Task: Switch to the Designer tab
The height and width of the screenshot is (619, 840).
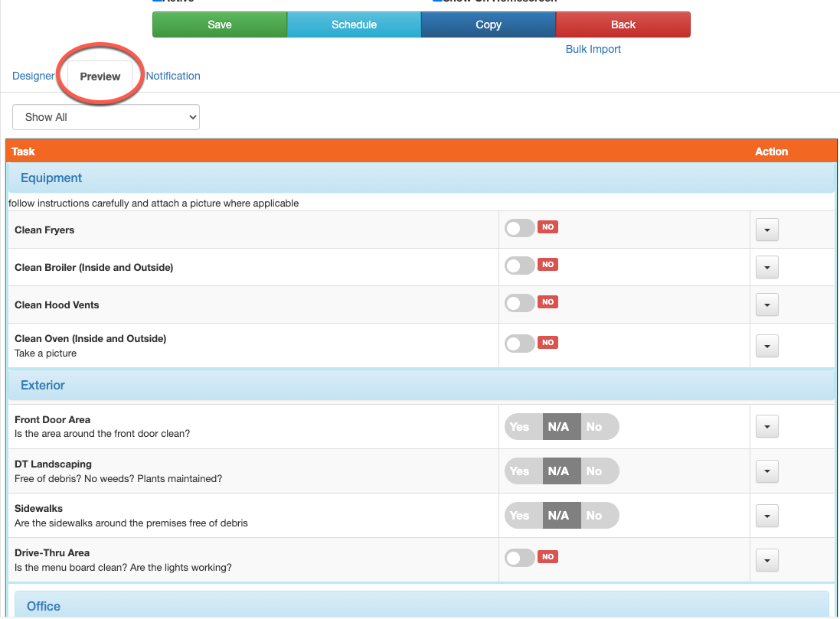Action: point(34,76)
